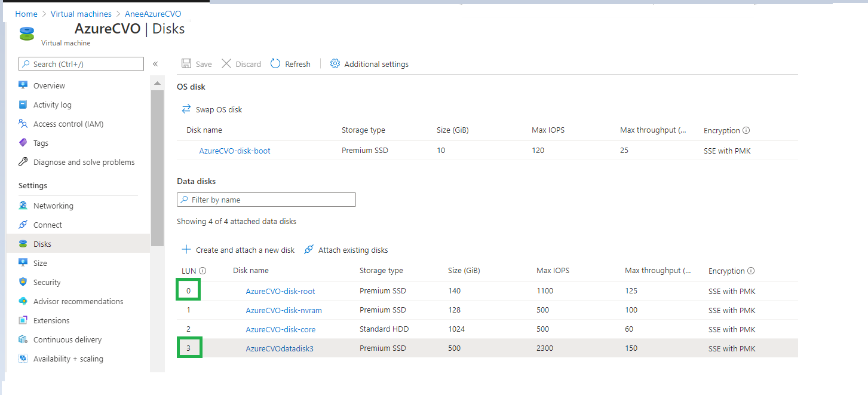Screen dimensions: 868x395
Task: Click the Attach existing disks icon
Action: coord(309,250)
